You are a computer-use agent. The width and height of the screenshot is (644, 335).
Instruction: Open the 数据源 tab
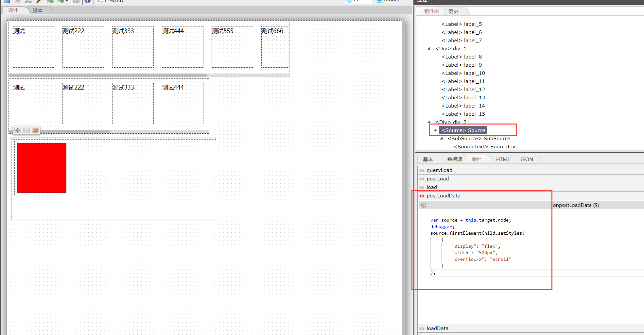[454, 159]
